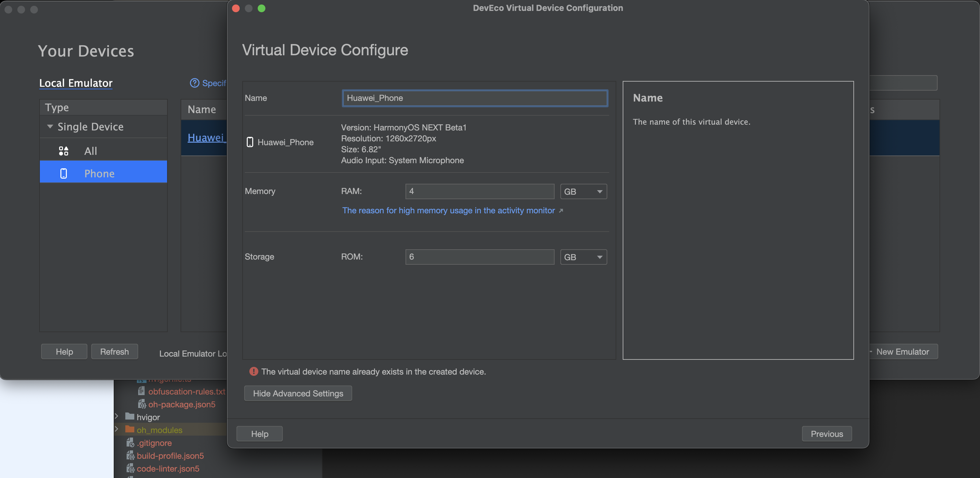Switch to the Local Emulator tab
This screenshot has width=980, height=478.
pyautogui.click(x=76, y=83)
